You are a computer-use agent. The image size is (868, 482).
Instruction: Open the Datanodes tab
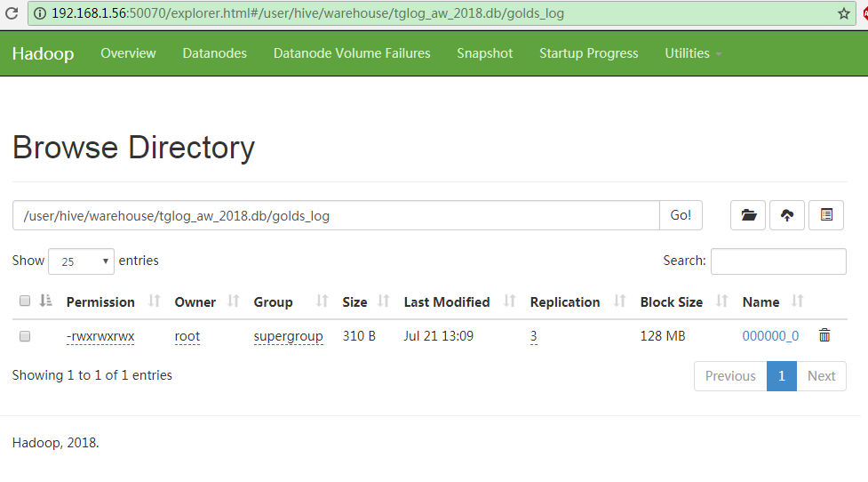tap(214, 53)
